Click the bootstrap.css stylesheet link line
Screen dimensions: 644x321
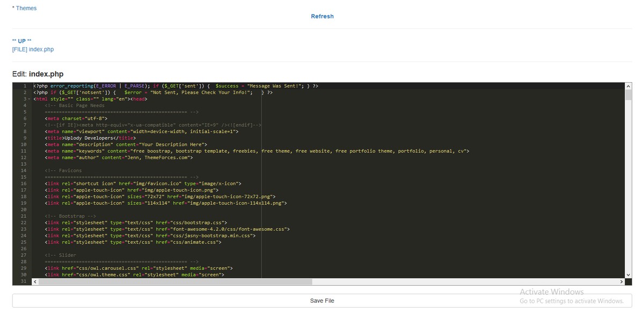point(134,222)
